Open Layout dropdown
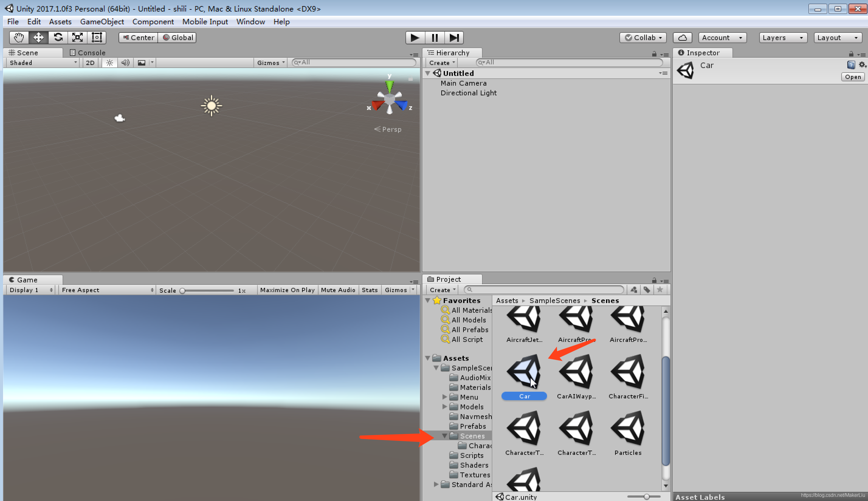The width and height of the screenshot is (868, 501). [x=838, y=38]
